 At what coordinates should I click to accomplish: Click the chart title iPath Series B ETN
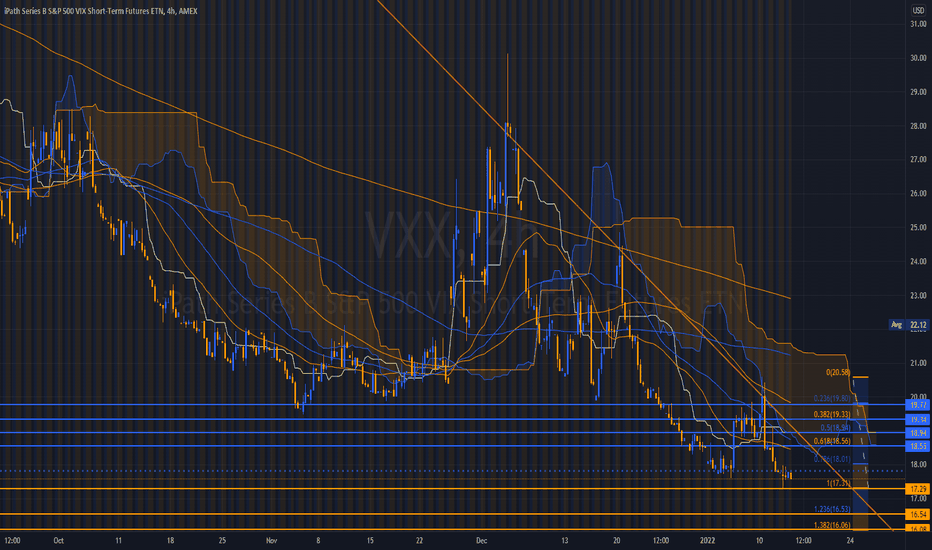click(x=100, y=11)
